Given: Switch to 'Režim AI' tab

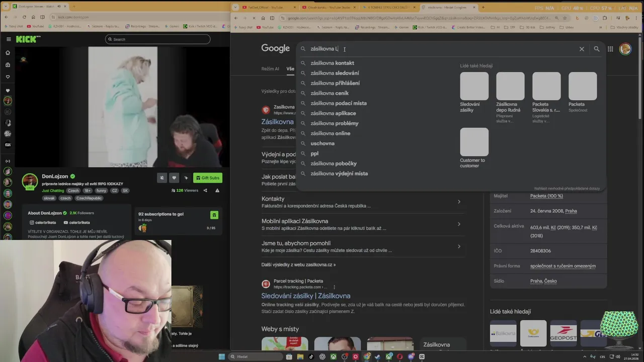Looking at the screenshot, I should pos(270,69).
